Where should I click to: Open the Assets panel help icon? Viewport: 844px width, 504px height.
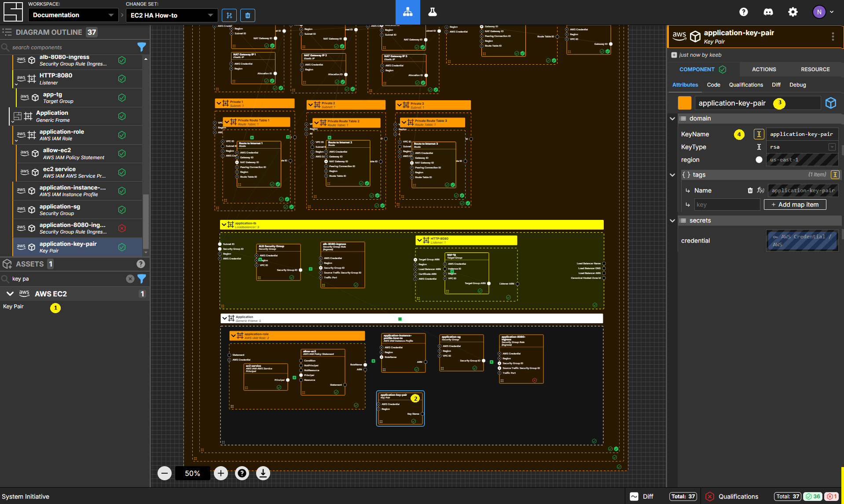(x=141, y=264)
